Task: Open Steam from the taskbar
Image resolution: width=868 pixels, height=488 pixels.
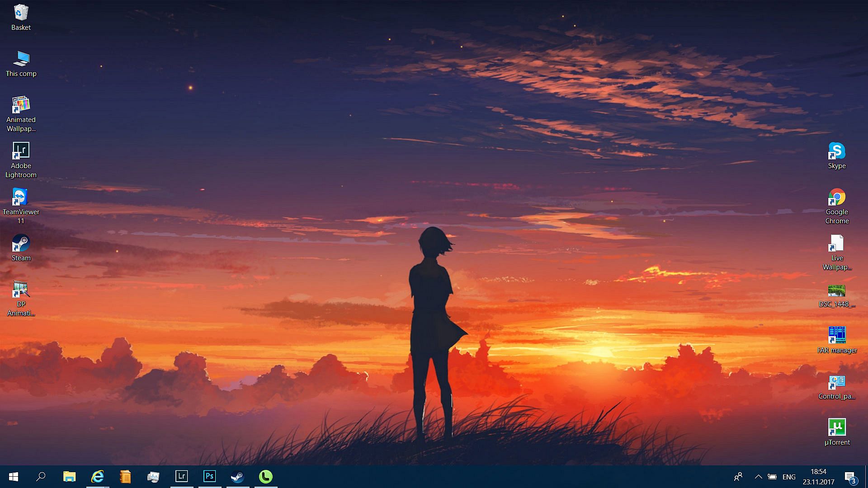Action: click(237, 477)
